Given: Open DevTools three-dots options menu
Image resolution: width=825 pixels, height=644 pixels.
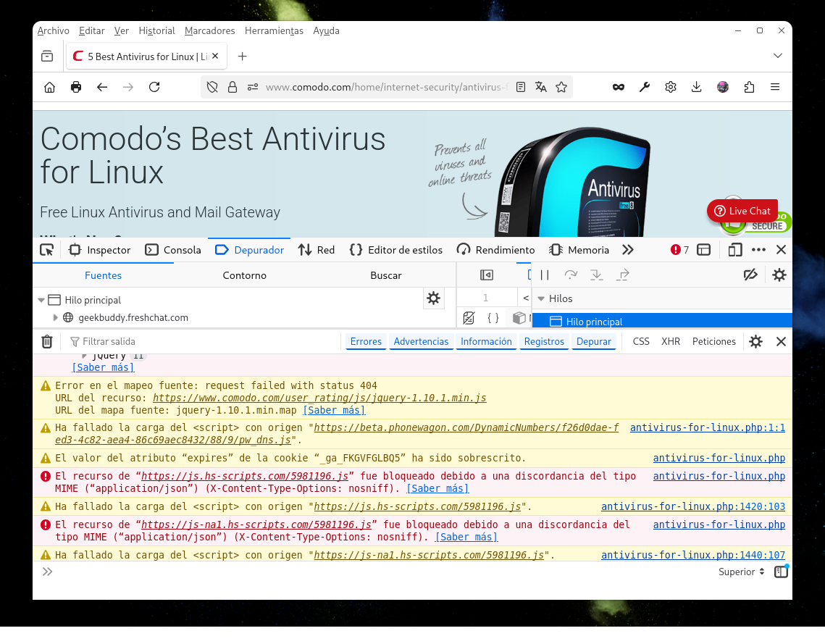Looking at the screenshot, I should pyautogui.click(x=758, y=250).
